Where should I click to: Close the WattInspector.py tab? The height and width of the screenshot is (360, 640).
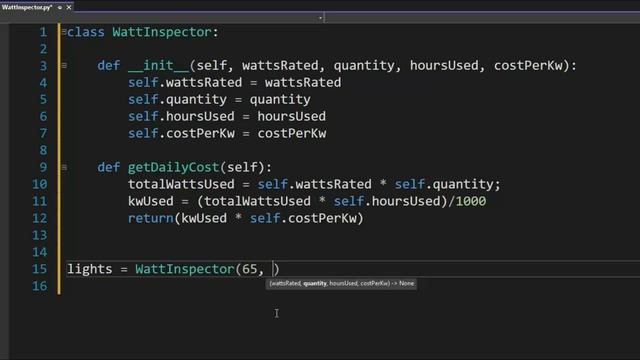click(x=69, y=7)
